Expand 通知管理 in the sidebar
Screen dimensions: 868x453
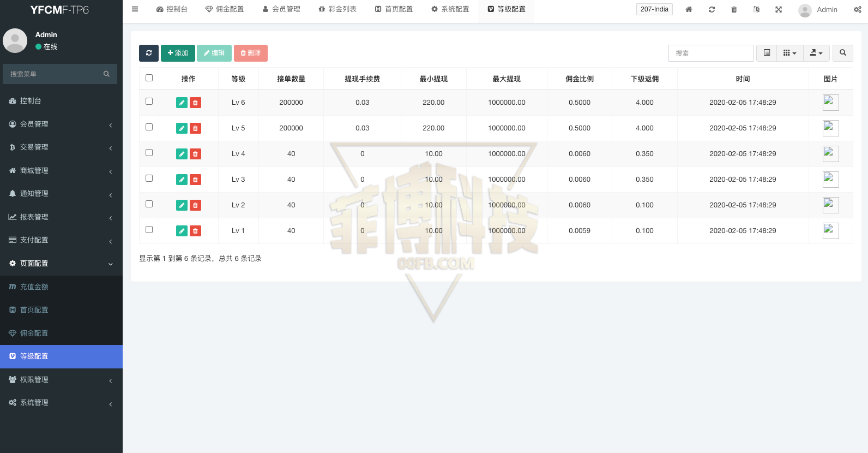[61, 194]
